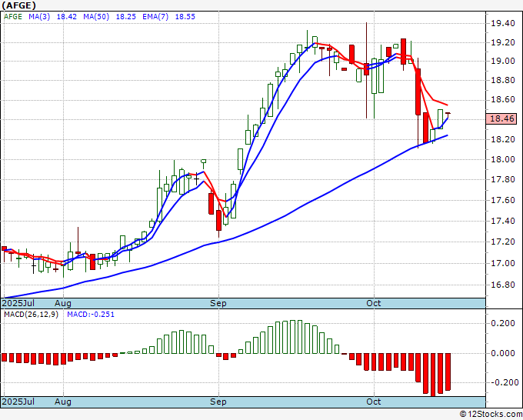The image size is (523, 420).
Task: Click Oct on MACD date axis
Action: [374, 402]
